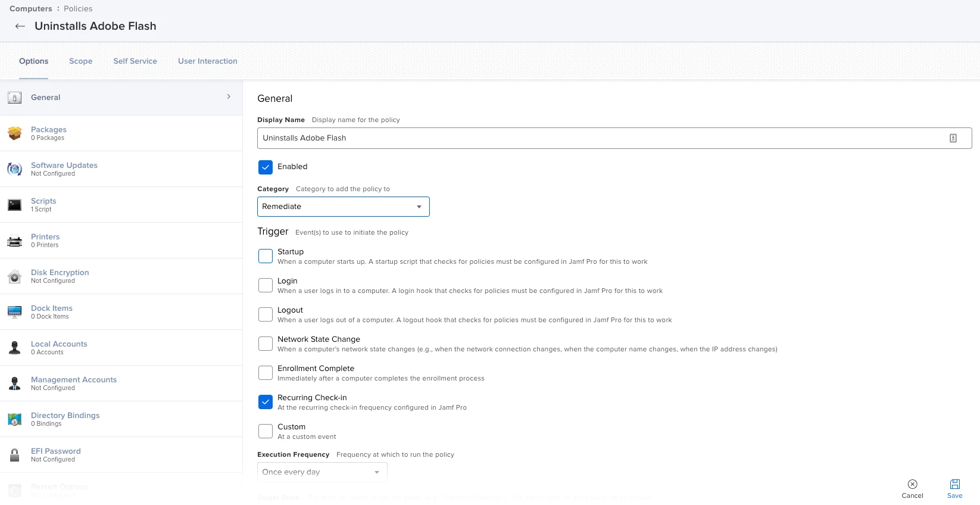
Task: Open the Local Accounts payload
Action: pyautogui.click(x=121, y=348)
